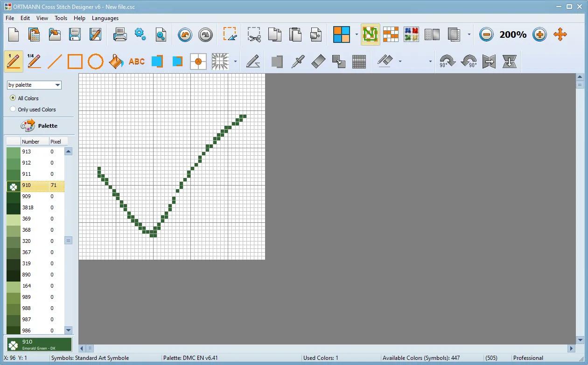Open the 'by palette' dropdown
Image resolution: width=588 pixels, height=365 pixels.
pos(34,85)
